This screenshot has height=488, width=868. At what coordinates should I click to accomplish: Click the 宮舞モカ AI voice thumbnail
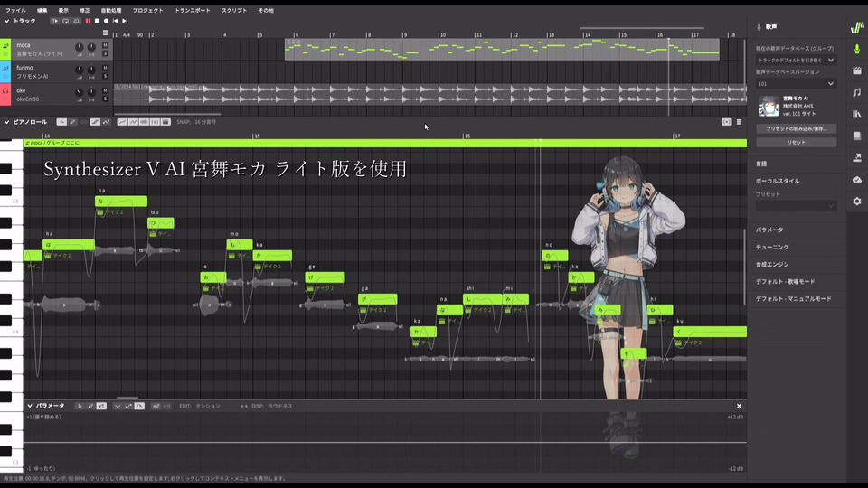(769, 106)
